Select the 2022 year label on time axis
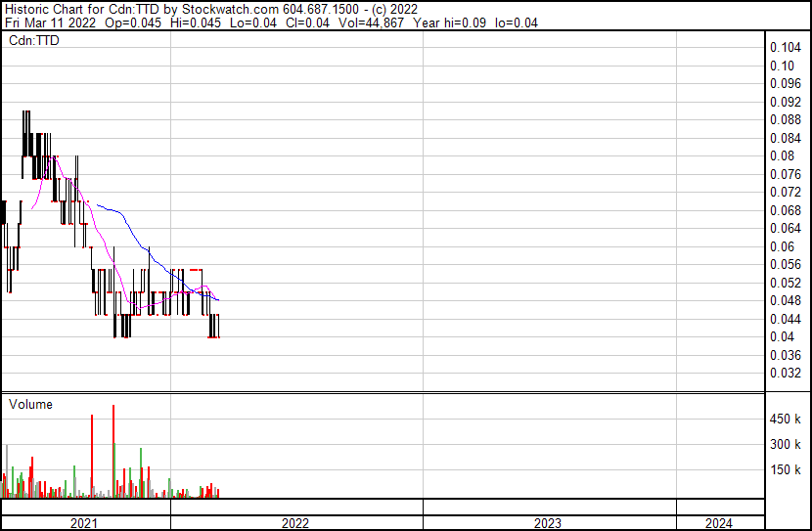 tap(295, 523)
